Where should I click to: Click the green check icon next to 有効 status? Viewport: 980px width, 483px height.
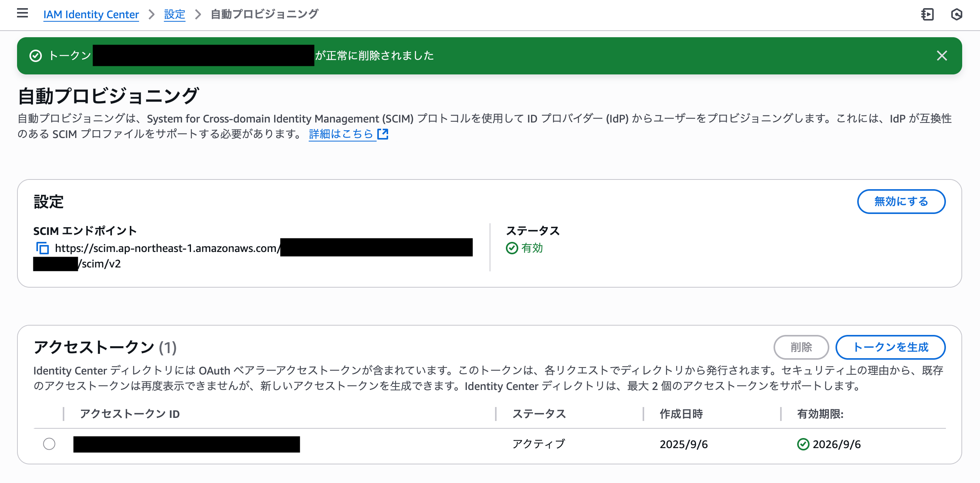(513, 248)
